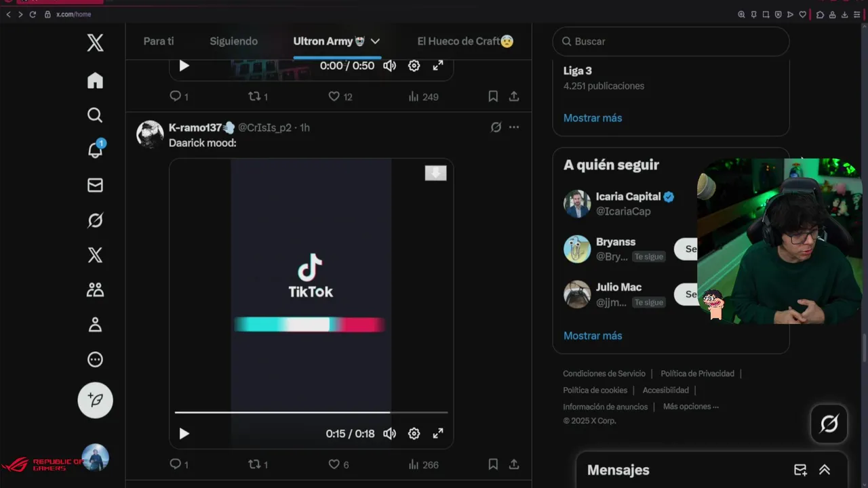The image size is (868, 488).
Task: Like the post showing 6 likes
Action: click(338, 464)
